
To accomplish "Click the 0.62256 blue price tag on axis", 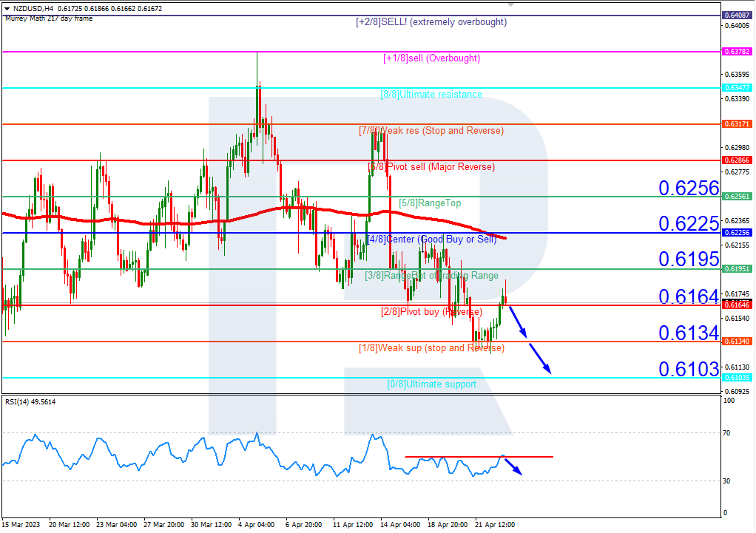I will [737, 232].
